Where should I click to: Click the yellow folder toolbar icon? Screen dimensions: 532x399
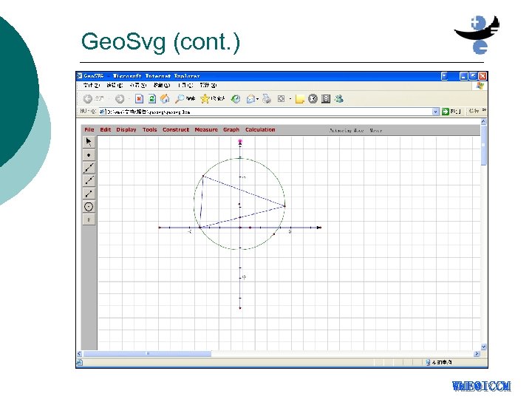(x=299, y=99)
